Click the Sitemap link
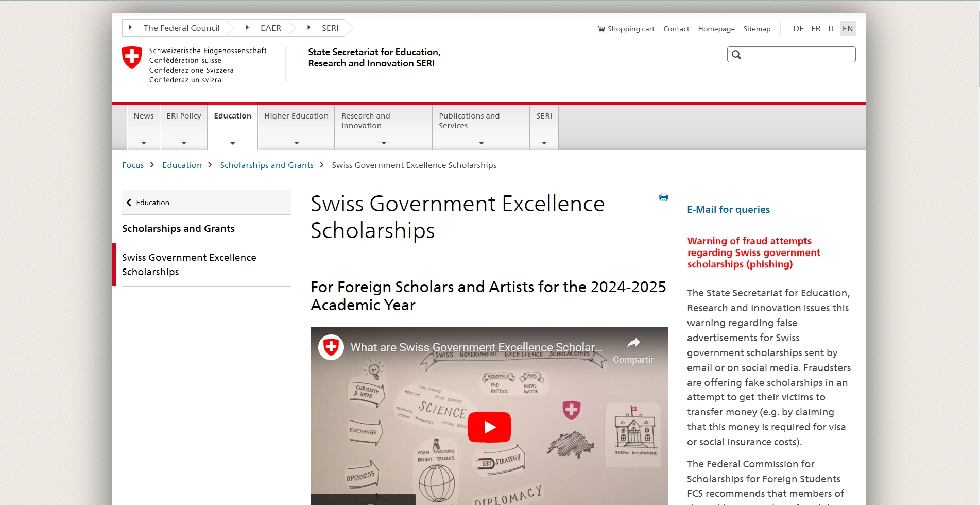Screen dimensions: 980x505 [757, 29]
